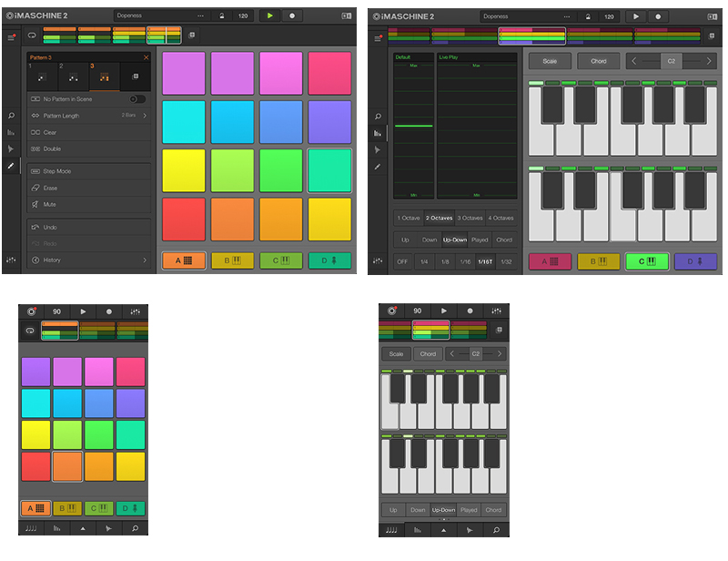Select the Step Mode icon

coord(35,171)
